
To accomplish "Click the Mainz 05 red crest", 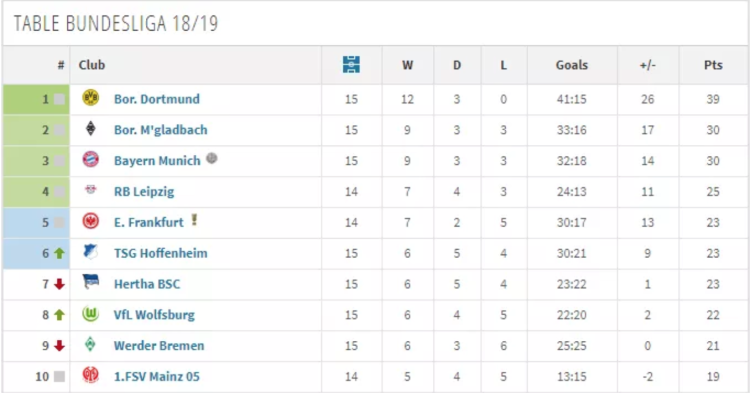I will click(x=90, y=374).
